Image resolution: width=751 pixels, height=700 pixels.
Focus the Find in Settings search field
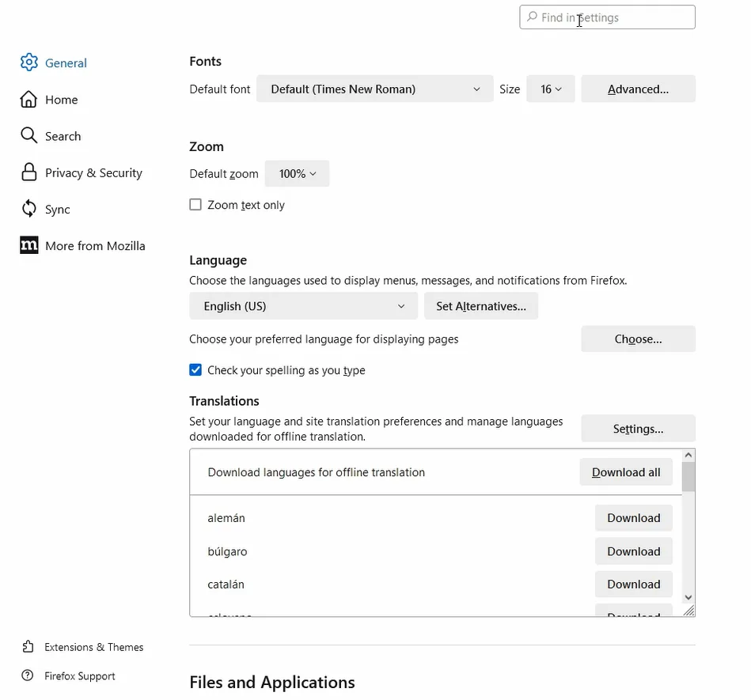point(607,17)
